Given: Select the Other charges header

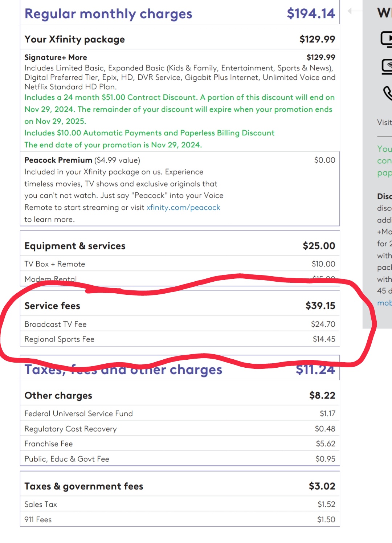Looking at the screenshot, I should (58, 395).
